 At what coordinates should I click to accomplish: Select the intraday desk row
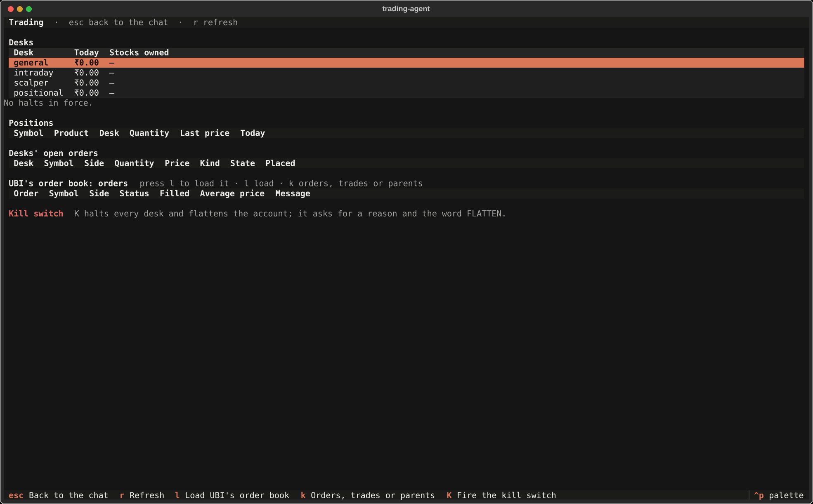406,73
